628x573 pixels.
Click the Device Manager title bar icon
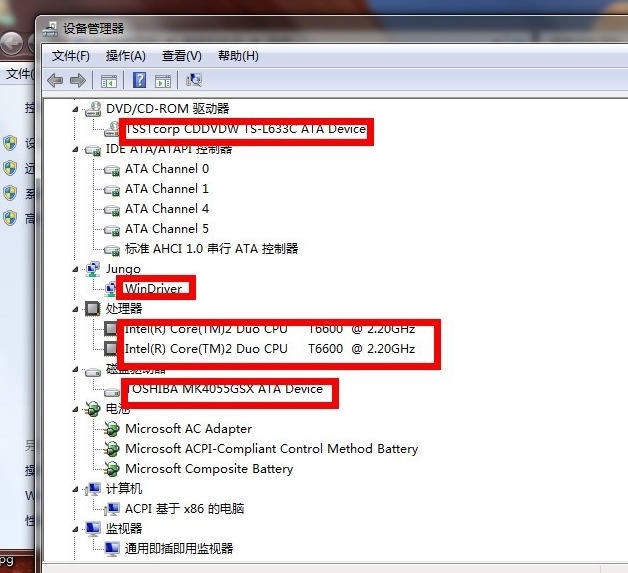pyautogui.click(x=50, y=29)
